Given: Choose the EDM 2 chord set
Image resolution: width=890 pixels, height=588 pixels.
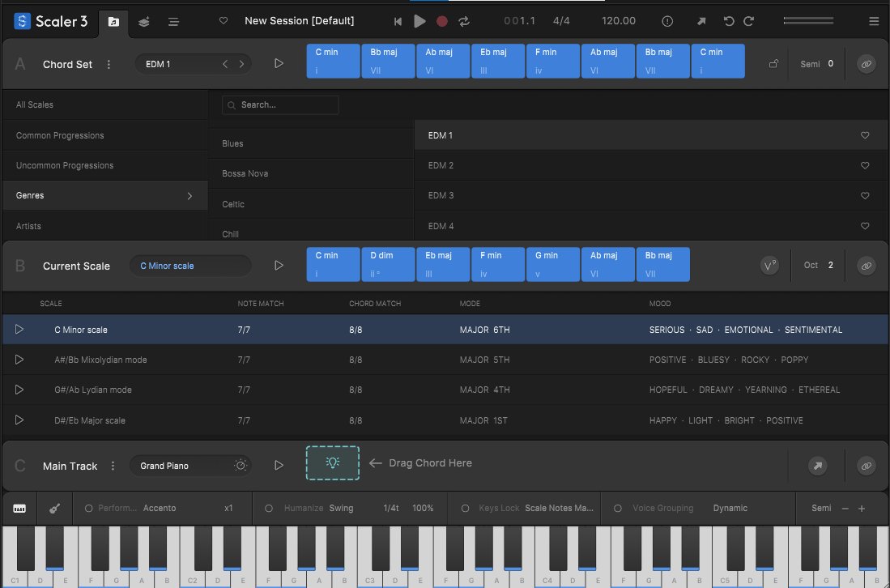Looking at the screenshot, I should click(652, 166).
